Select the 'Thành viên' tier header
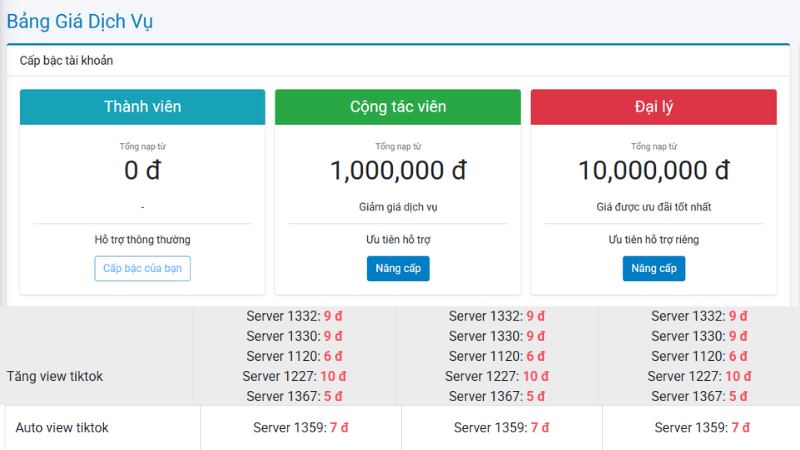 [x=142, y=107]
